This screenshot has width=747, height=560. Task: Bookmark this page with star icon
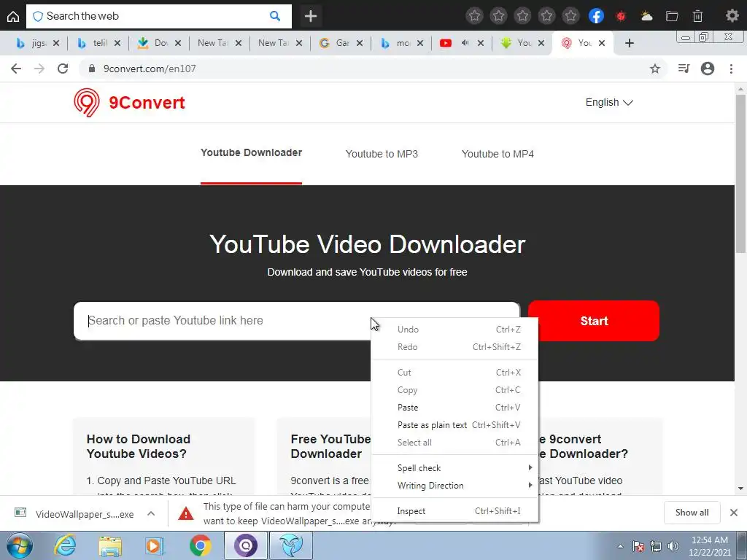coord(655,69)
